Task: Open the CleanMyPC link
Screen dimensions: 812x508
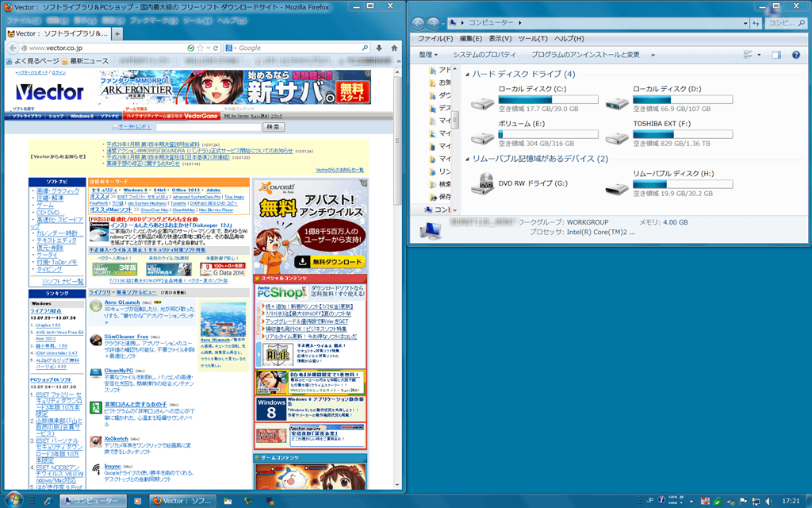Action: (x=119, y=371)
